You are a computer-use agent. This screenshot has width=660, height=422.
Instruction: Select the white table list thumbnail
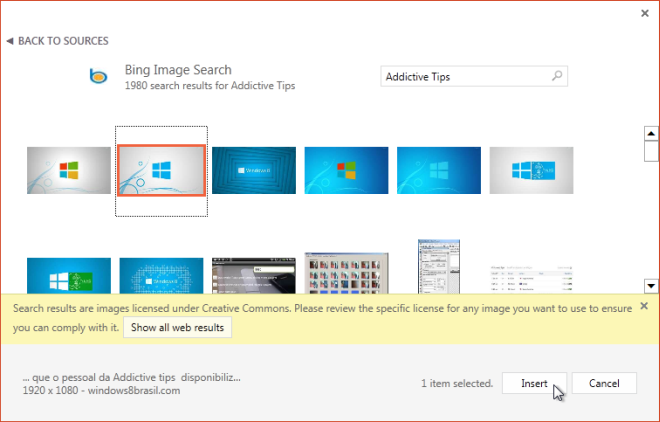[532, 279]
